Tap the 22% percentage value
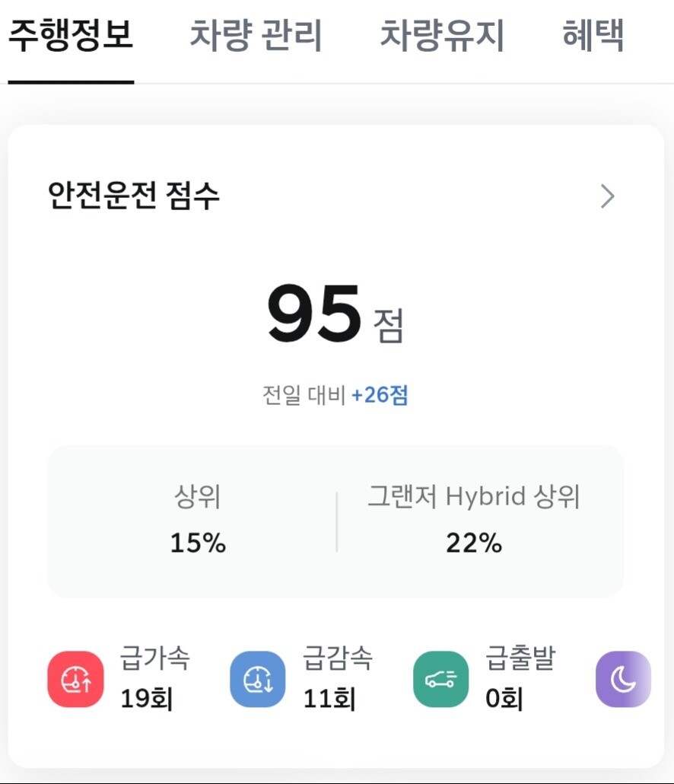 474,543
